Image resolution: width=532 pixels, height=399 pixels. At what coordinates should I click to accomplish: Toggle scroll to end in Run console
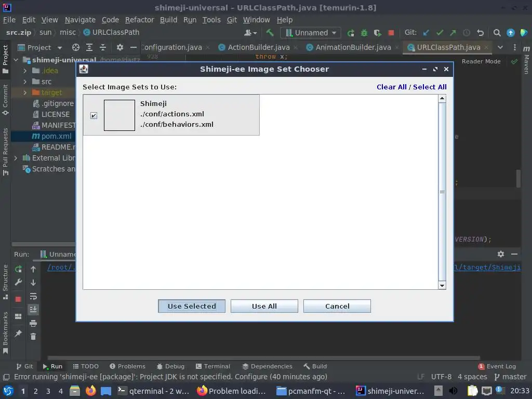coord(33,310)
